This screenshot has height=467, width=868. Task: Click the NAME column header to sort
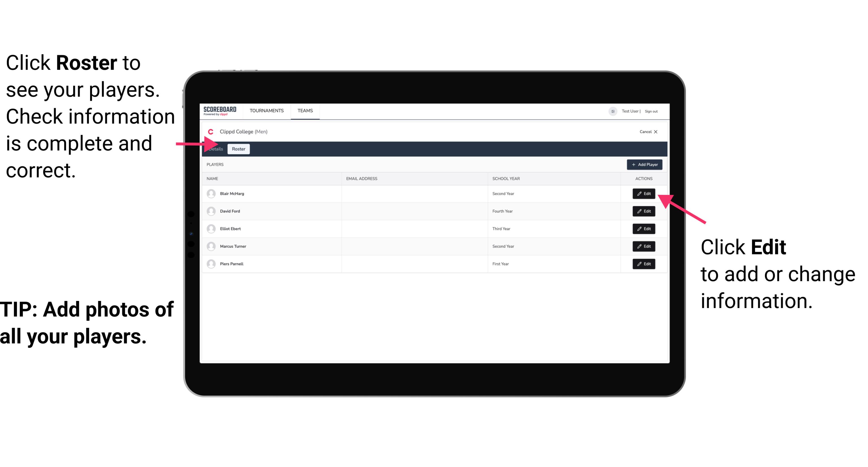point(213,178)
